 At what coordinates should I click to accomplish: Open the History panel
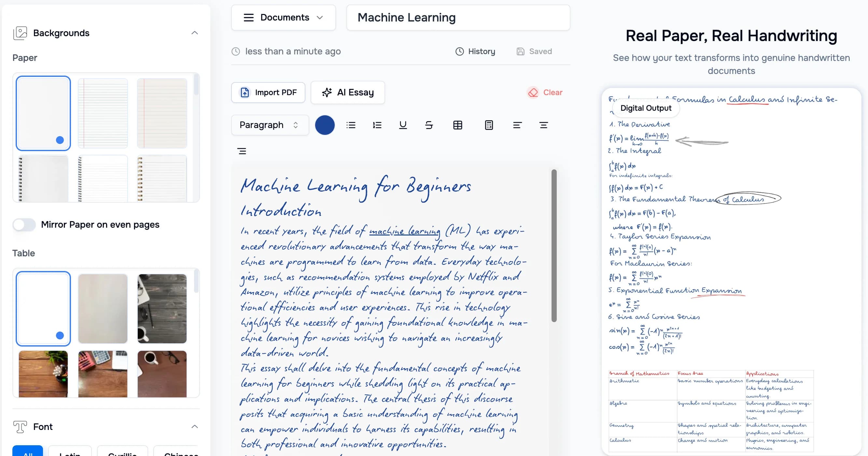pos(475,51)
